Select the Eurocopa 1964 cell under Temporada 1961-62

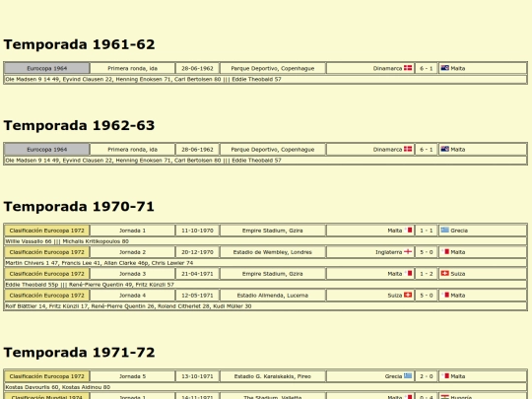coord(47,68)
